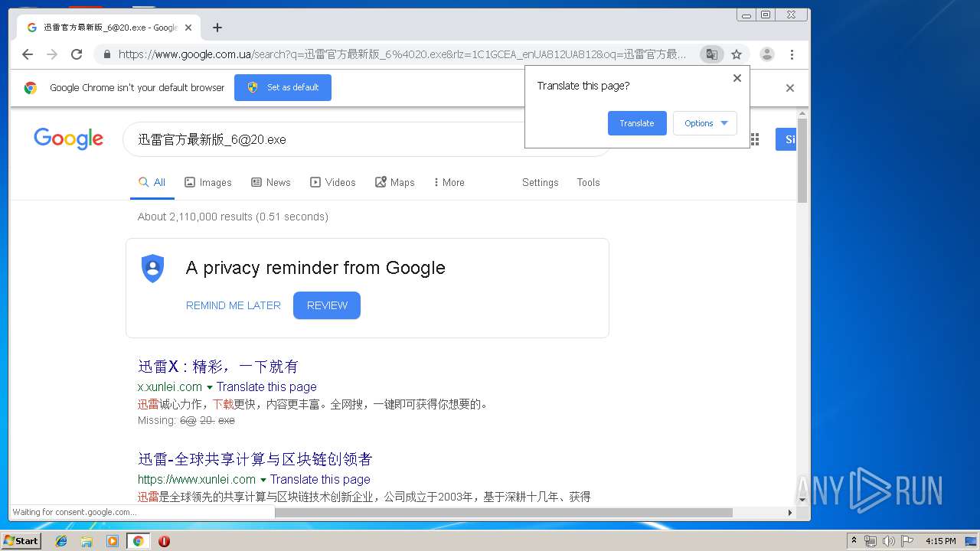The width and height of the screenshot is (980, 551).
Task: Click the show desktop button
Action: [971, 541]
